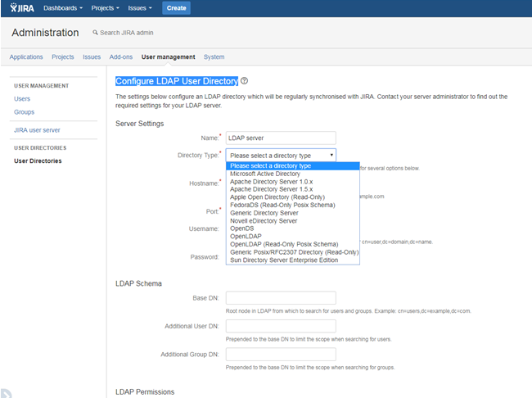Click the Base DN input field
532x398 pixels.
pyautogui.click(x=281, y=298)
